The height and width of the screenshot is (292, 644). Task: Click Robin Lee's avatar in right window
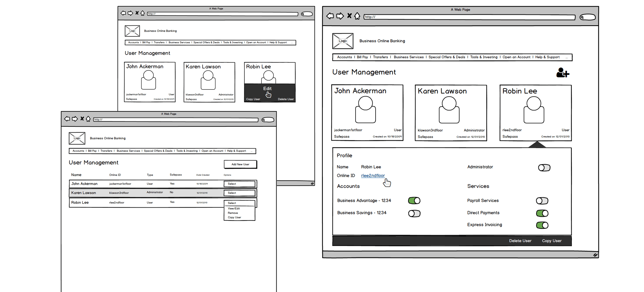534,110
